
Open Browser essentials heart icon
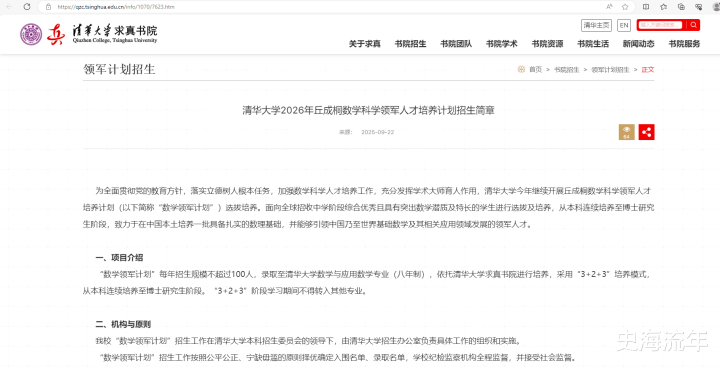click(x=699, y=7)
